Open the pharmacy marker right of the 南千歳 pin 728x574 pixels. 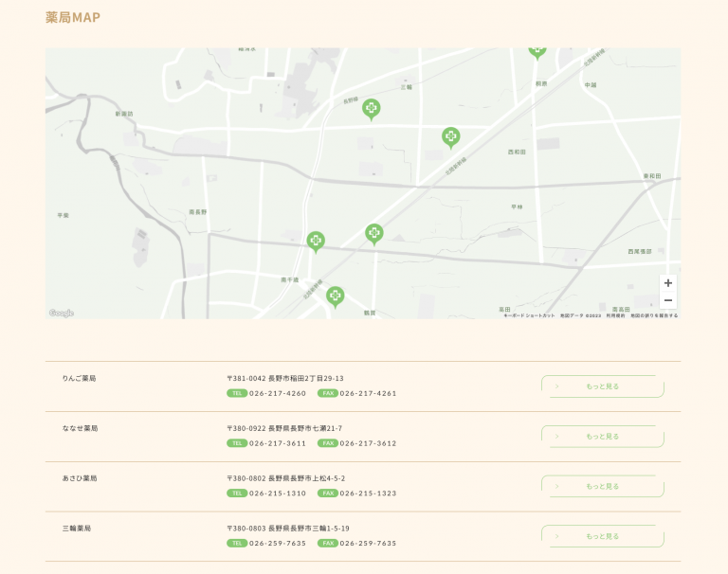point(374,233)
